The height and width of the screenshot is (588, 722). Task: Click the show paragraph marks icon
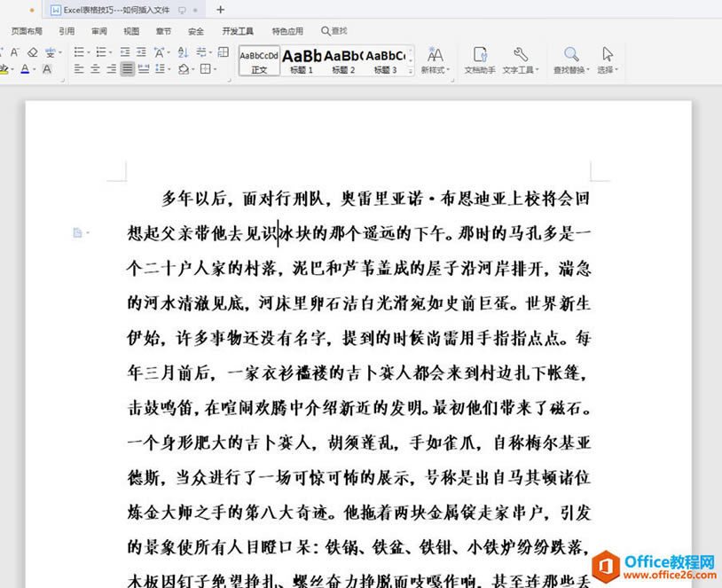pos(201,51)
